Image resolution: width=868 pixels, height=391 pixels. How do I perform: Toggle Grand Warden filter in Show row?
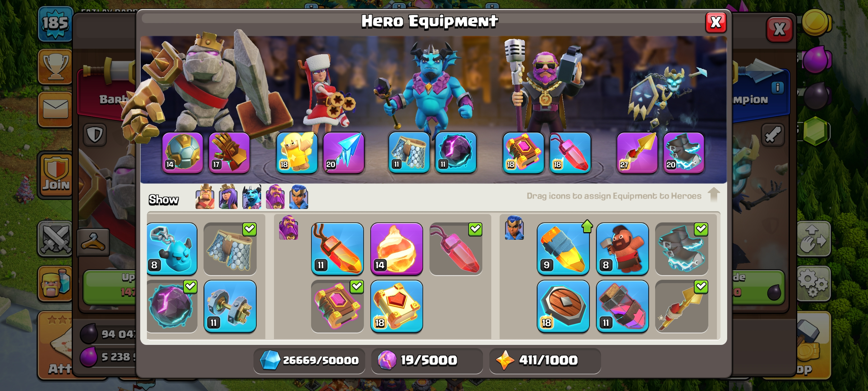pos(275,197)
